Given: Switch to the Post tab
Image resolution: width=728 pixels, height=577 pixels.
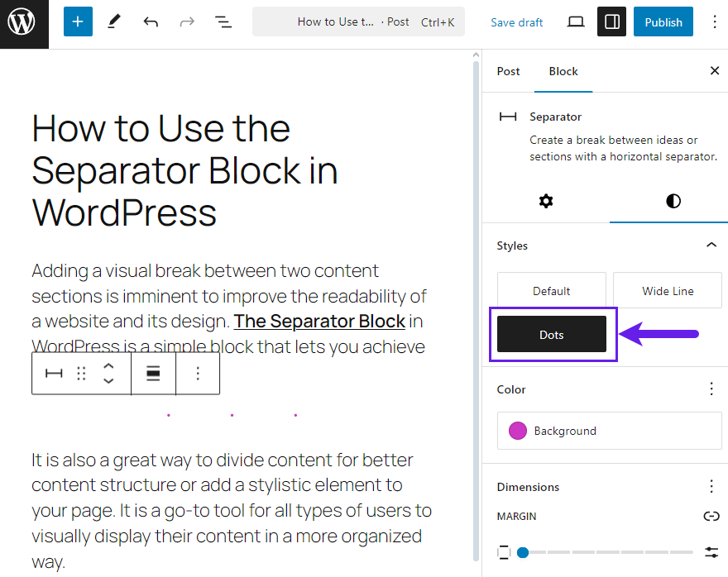Looking at the screenshot, I should (x=508, y=71).
